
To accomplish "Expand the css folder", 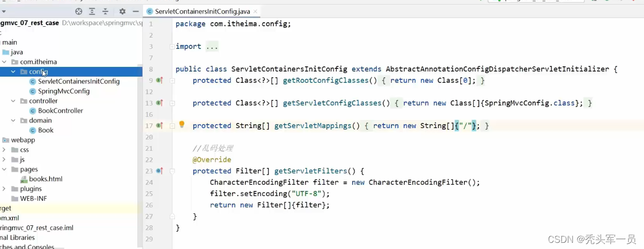I will [4, 150].
